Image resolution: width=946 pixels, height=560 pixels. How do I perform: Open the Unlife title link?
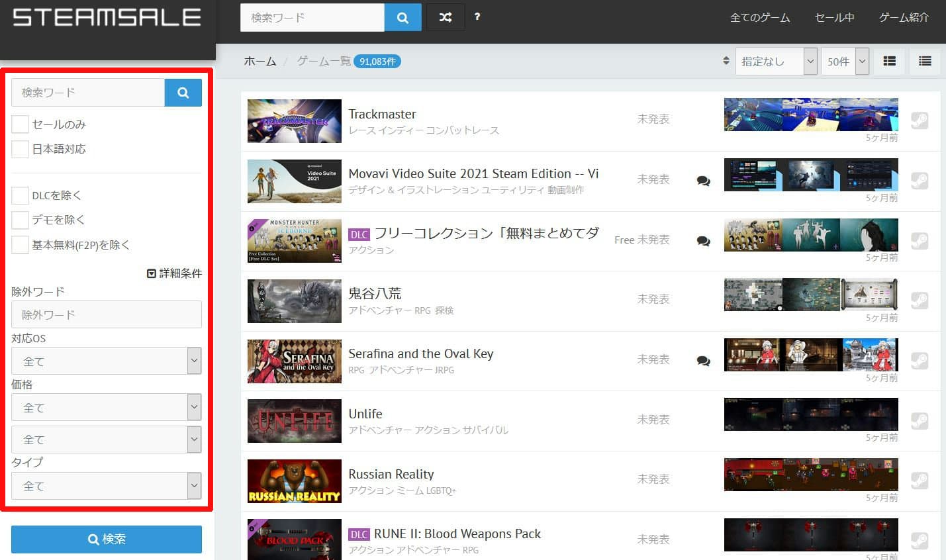click(x=365, y=414)
